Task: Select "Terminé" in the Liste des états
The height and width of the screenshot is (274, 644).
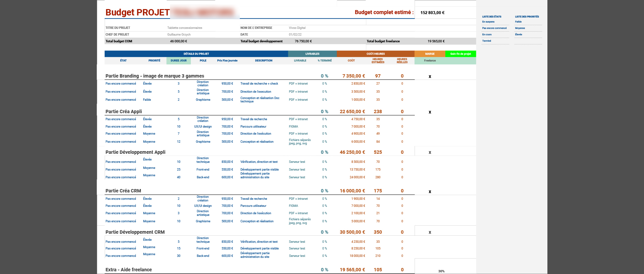Action: click(x=487, y=41)
